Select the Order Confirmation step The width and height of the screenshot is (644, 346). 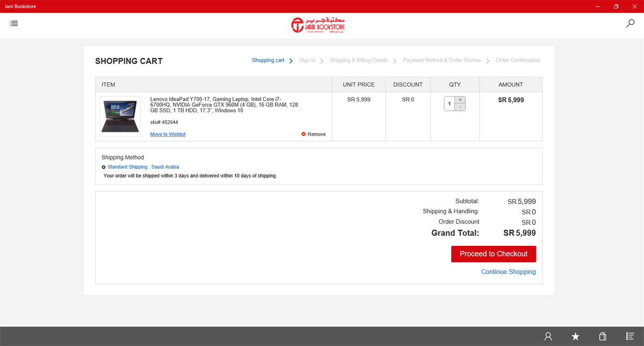(518, 60)
